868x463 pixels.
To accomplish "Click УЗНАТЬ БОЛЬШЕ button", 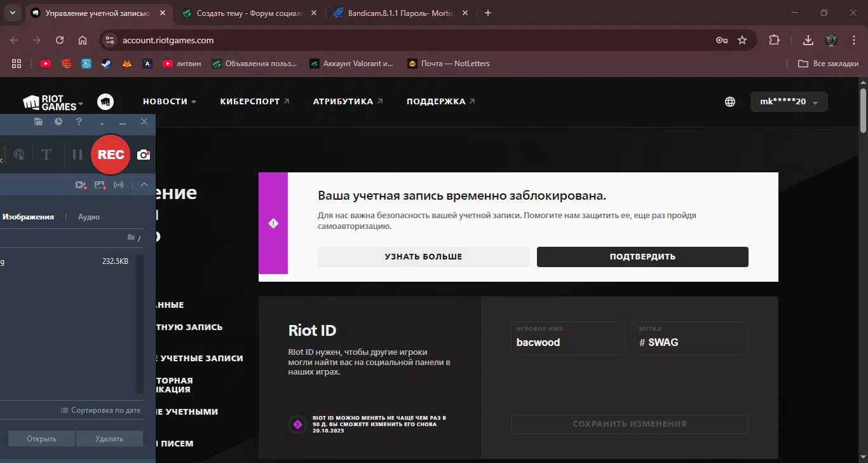I will (423, 257).
